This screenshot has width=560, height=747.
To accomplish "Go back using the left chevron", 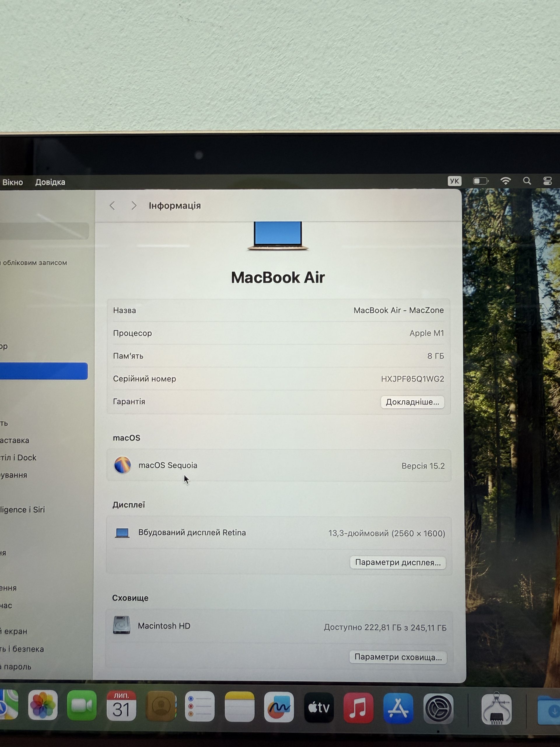I will click(x=112, y=206).
